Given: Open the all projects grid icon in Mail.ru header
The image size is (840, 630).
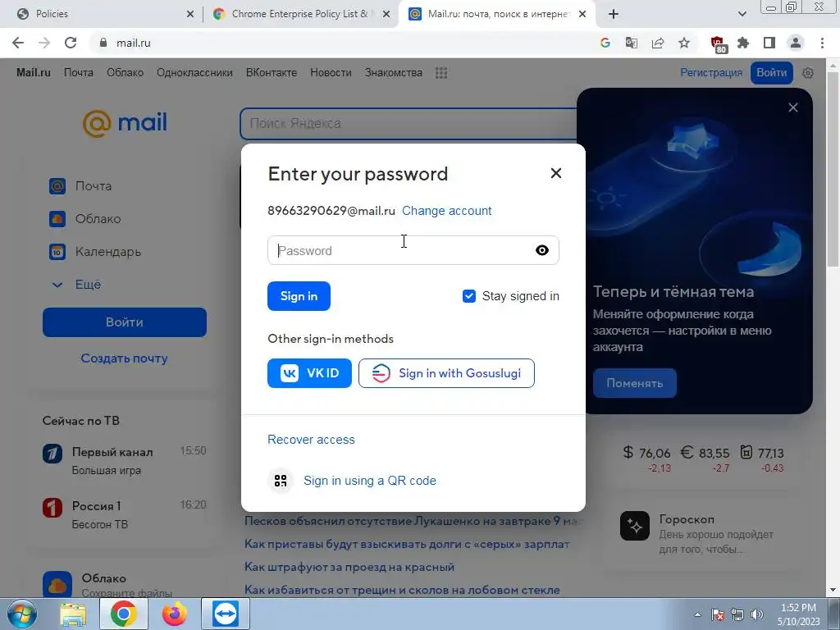Looking at the screenshot, I should [x=441, y=73].
